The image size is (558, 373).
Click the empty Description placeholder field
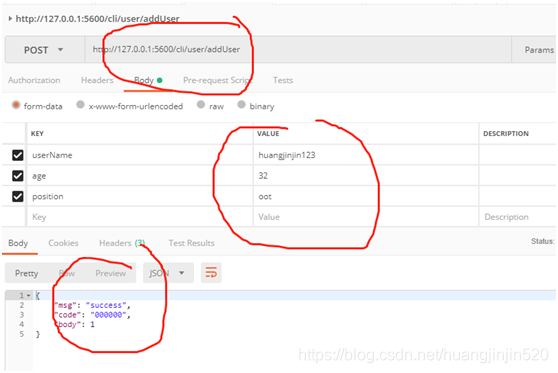pos(517,217)
